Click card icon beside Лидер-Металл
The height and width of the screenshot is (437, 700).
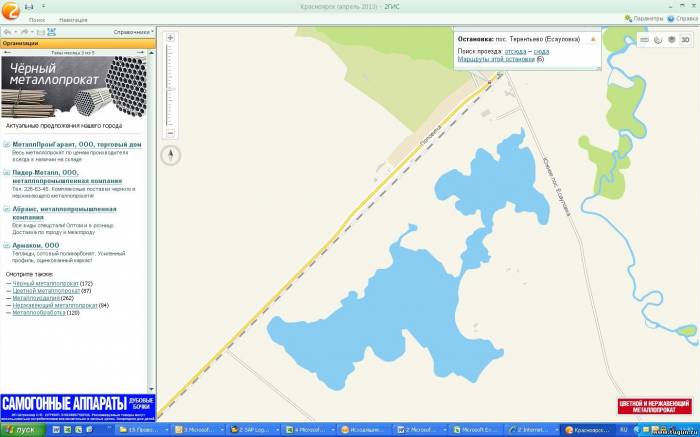(x=7, y=172)
